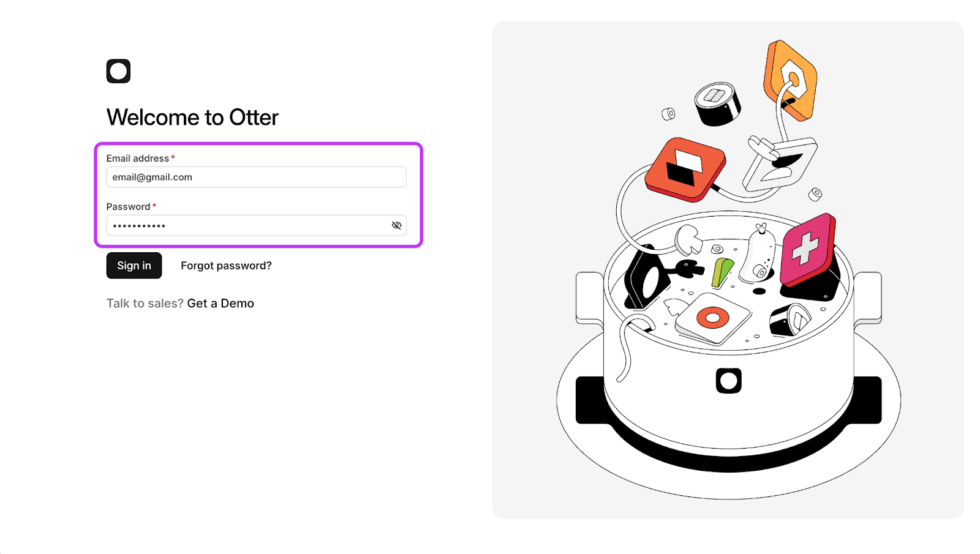
Task: Select the red tile with the black box
Action: click(x=685, y=168)
